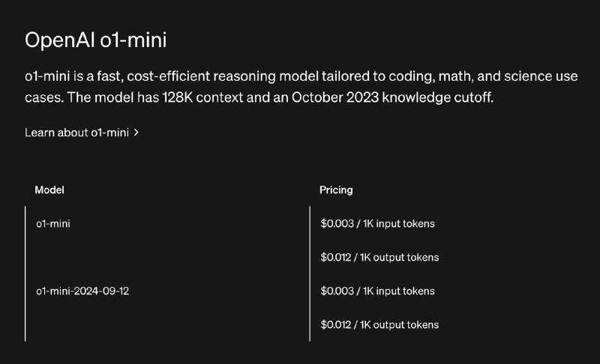600x364 pixels.
Task: Click o1-mini's $0.003 input tokens price
Action: coord(378,223)
